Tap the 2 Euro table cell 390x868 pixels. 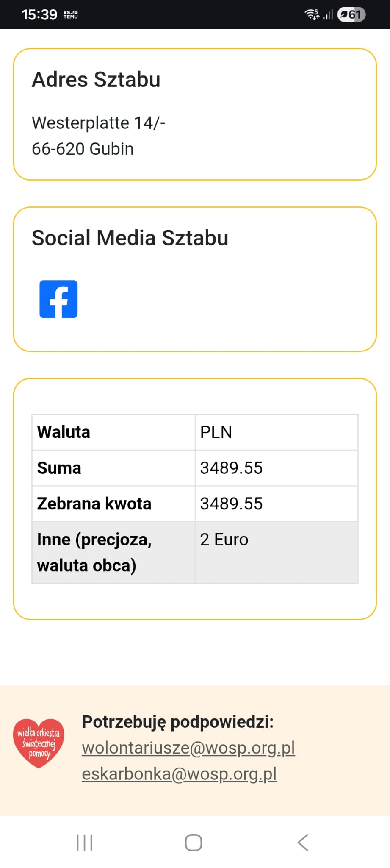point(276,552)
